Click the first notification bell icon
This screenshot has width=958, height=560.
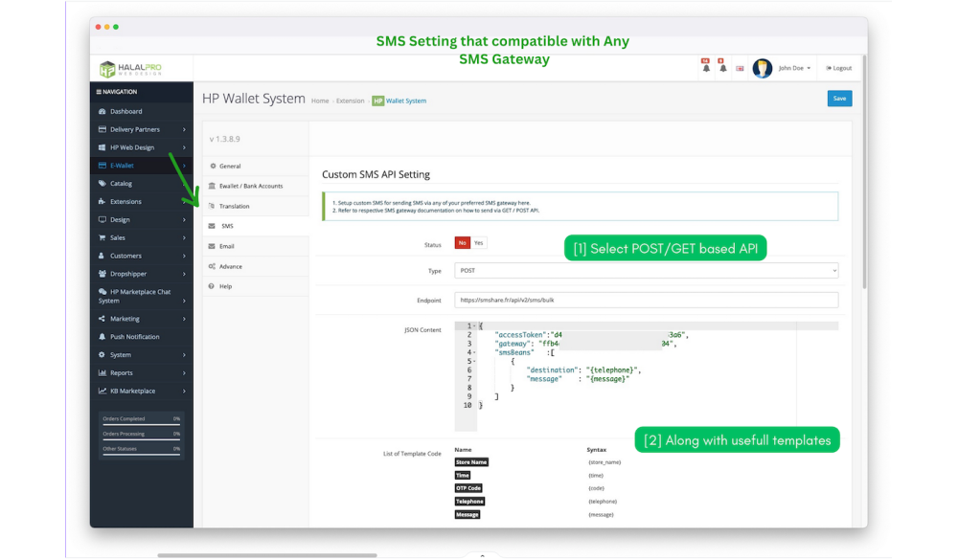click(x=706, y=68)
